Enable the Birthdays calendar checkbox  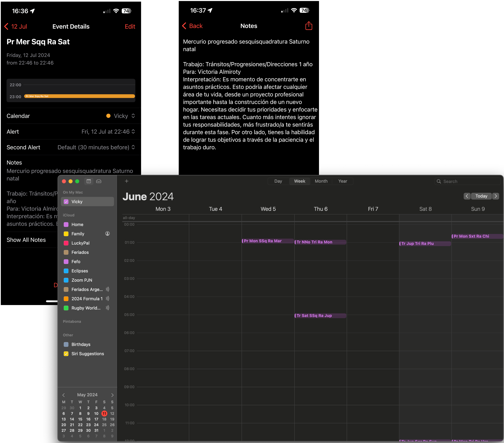(66, 344)
